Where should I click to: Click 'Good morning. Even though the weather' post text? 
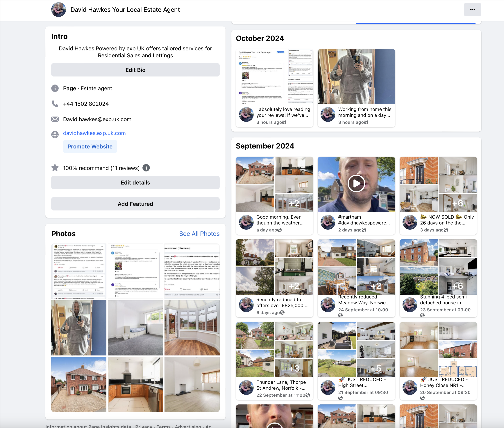280,220
